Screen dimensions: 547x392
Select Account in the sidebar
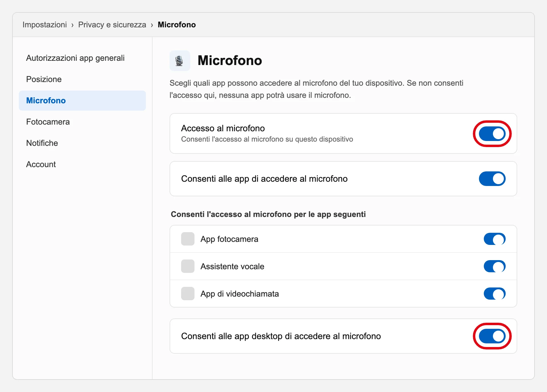coord(82,164)
